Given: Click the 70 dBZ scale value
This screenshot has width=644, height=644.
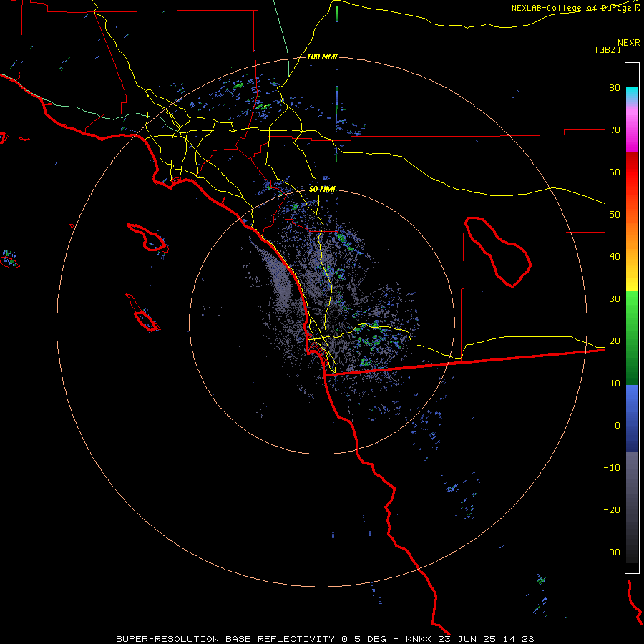Looking at the screenshot, I should 615,130.
